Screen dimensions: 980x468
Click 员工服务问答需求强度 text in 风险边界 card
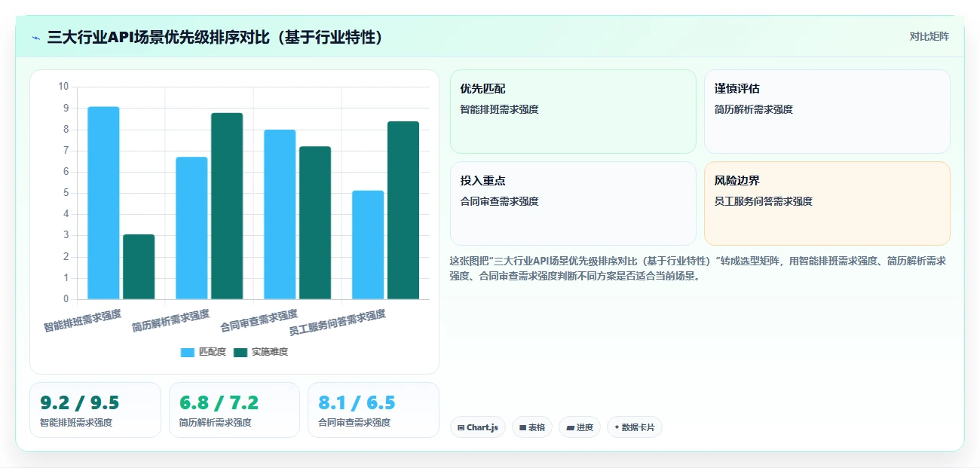pyautogui.click(x=764, y=201)
